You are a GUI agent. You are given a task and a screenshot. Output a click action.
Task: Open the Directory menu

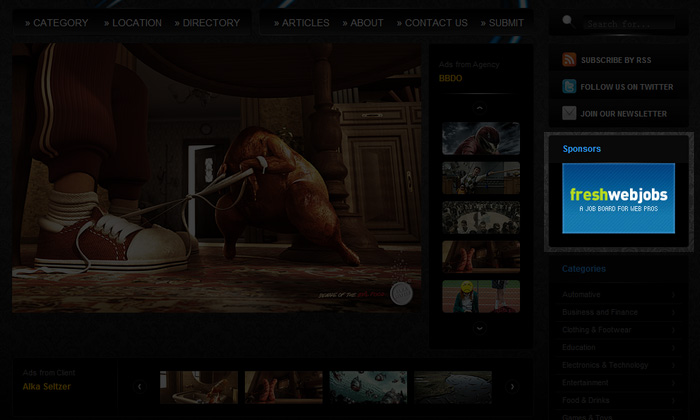[x=208, y=23]
